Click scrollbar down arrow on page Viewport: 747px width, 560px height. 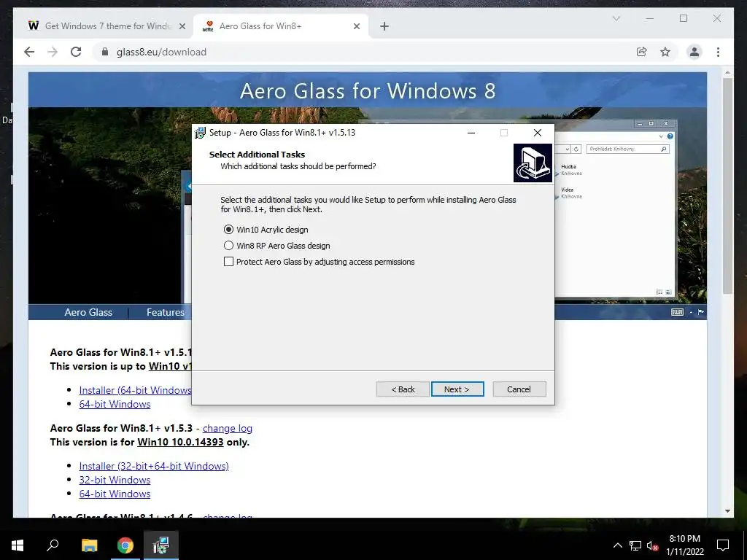(727, 511)
